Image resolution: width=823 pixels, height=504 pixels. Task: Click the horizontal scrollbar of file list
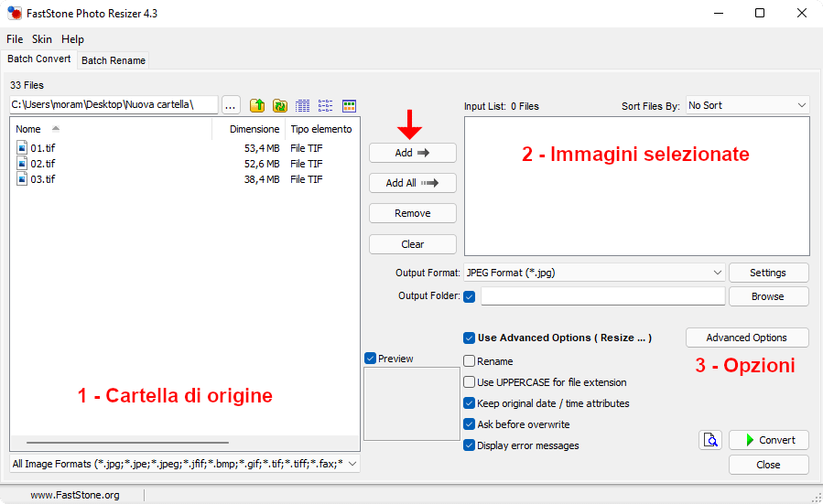click(x=127, y=443)
